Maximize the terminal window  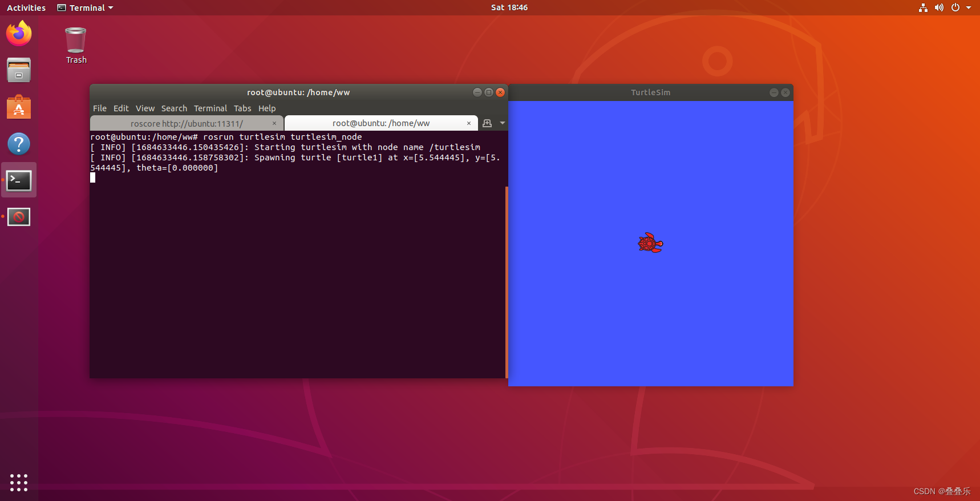[x=489, y=92]
